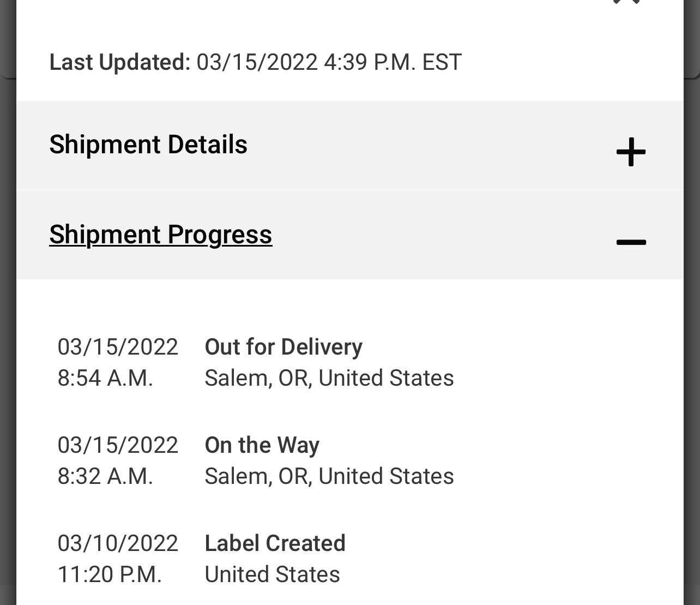The image size is (700, 605).
Task: Select the Out for Delivery status entry
Action: pos(283,347)
